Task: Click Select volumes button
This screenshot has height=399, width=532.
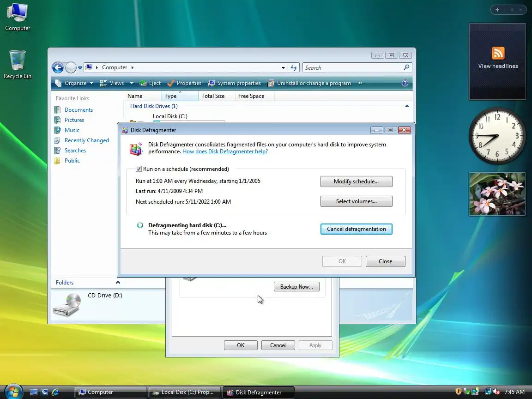Action: pyautogui.click(x=356, y=201)
